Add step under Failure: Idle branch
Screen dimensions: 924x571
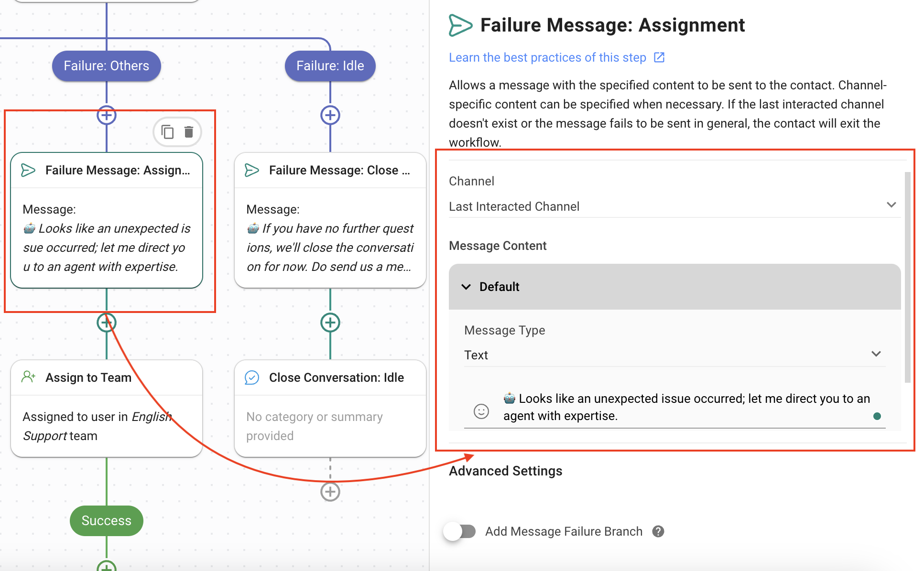point(330,115)
